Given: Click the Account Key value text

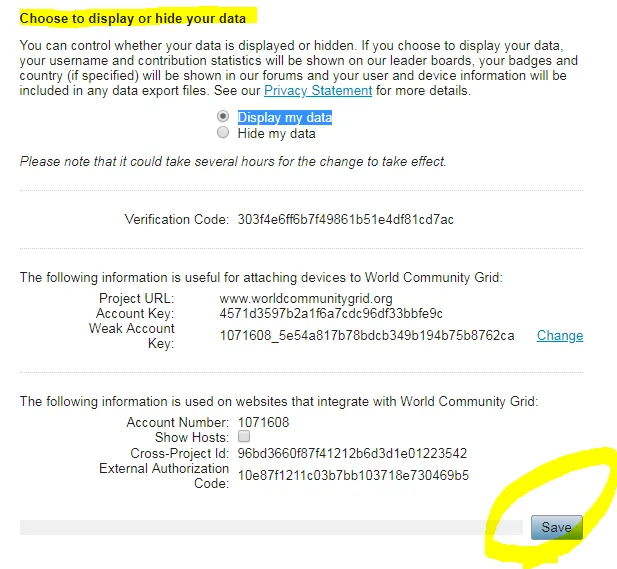Looking at the screenshot, I should click(331, 313).
